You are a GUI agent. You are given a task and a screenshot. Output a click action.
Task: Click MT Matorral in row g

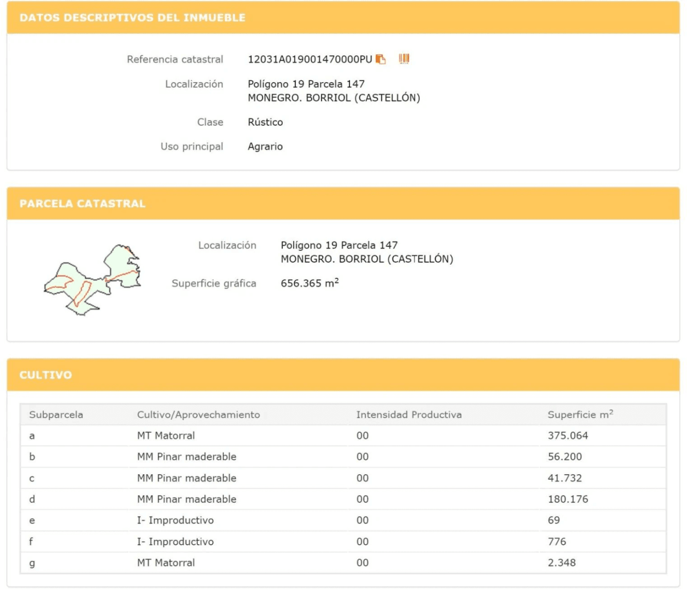(x=166, y=562)
